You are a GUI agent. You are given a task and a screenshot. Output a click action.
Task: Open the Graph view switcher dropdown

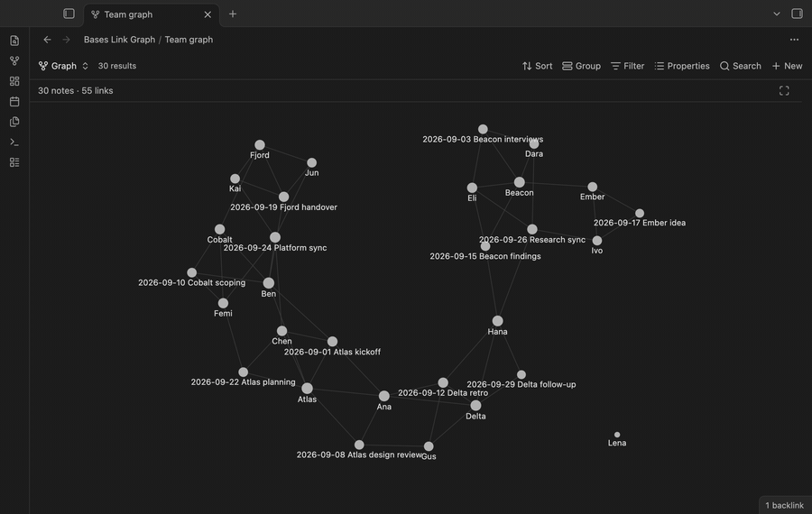coord(63,66)
